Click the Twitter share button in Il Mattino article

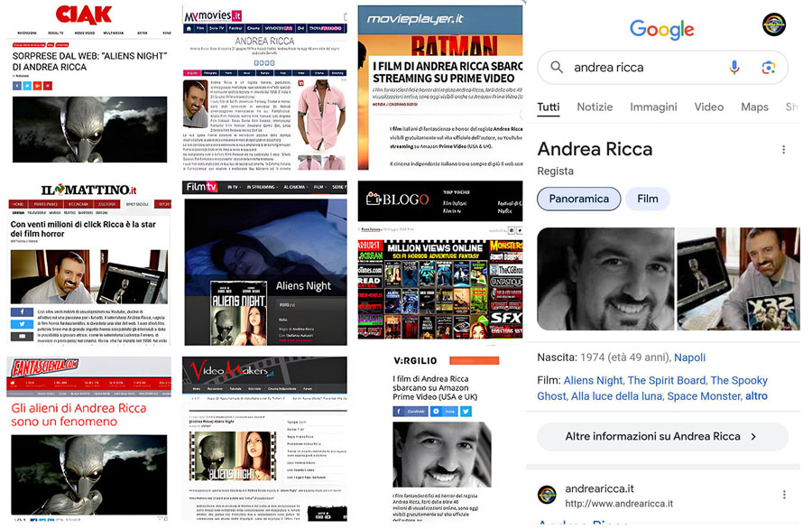click(x=22, y=324)
